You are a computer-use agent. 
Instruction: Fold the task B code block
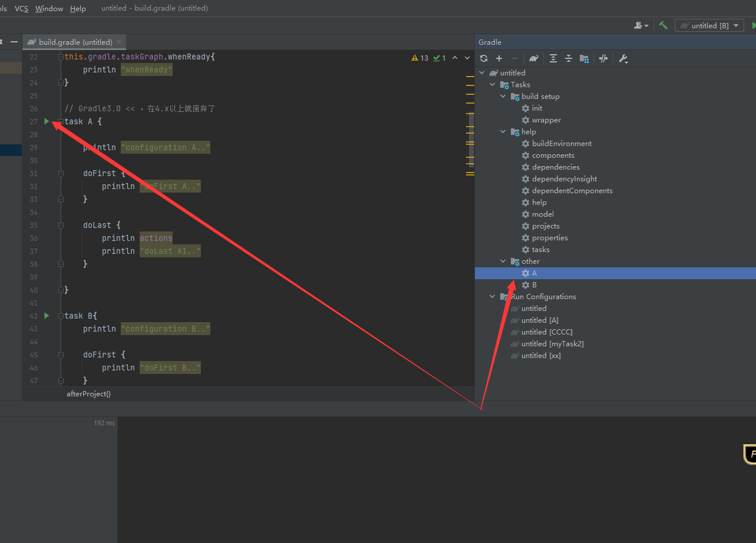coord(61,316)
